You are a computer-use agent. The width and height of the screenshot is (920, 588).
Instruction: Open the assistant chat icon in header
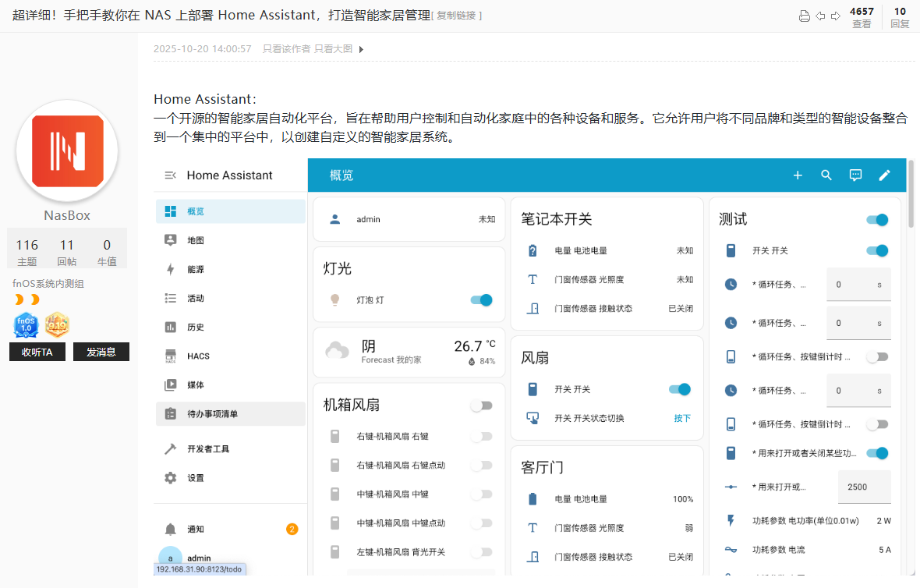[855, 175]
